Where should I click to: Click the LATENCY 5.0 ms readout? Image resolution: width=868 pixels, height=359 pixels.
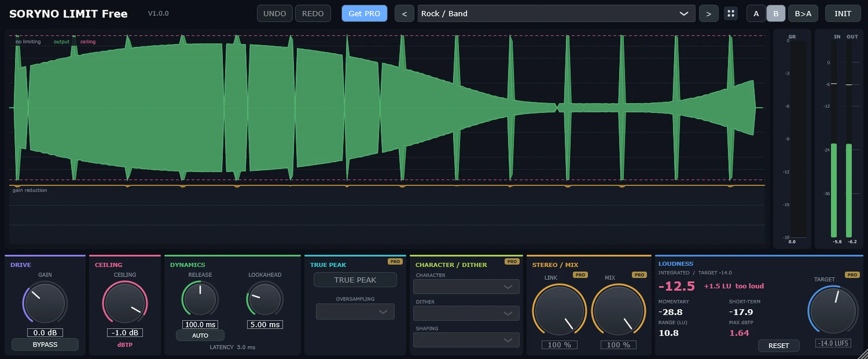(233, 347)
